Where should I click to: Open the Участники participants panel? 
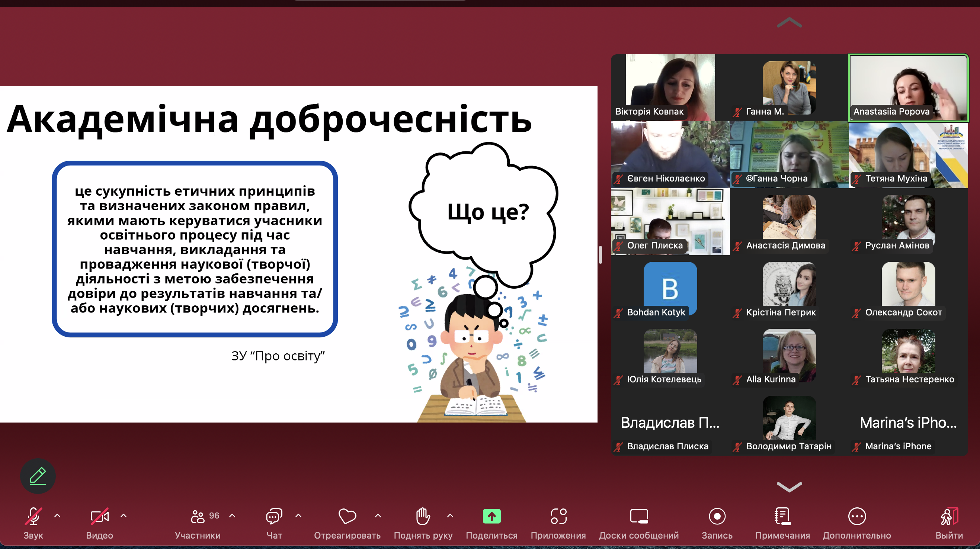point(198,517)
